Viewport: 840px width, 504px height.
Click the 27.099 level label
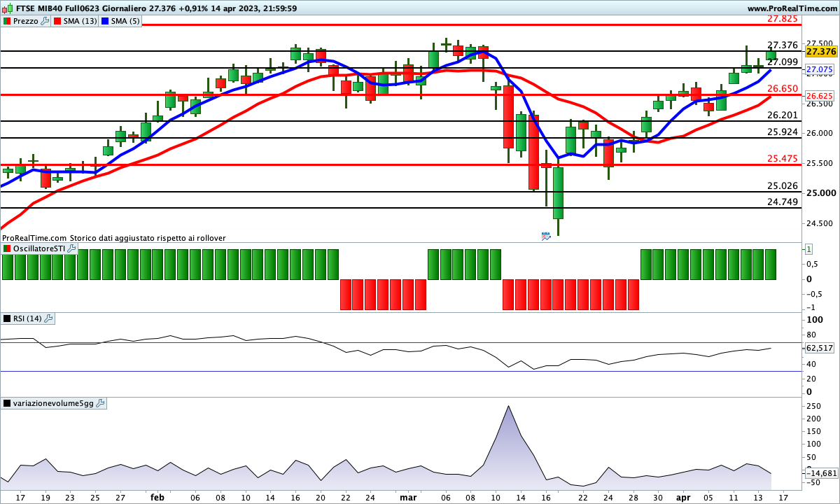[783, 62]
